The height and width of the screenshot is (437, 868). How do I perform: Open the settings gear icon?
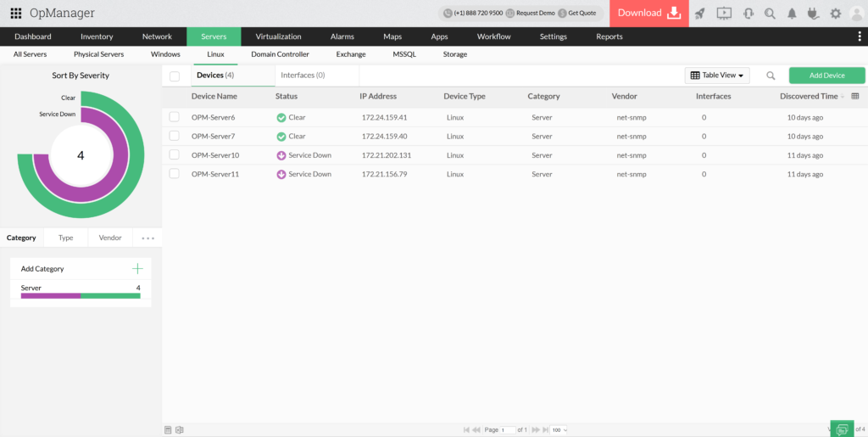point(836,13)
